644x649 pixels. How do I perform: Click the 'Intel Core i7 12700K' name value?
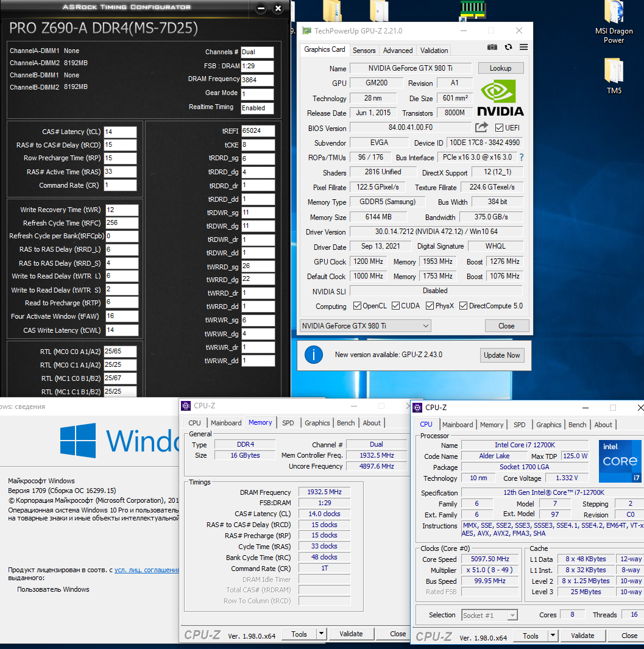(525, 445)
